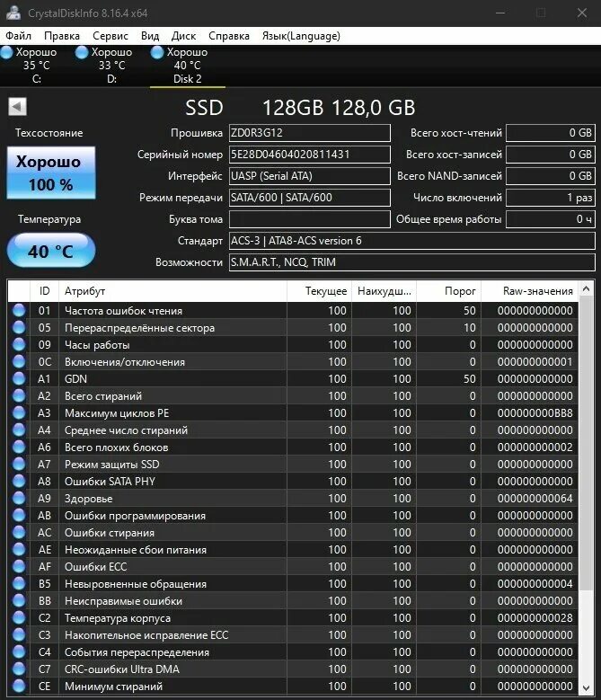
Task: Open the Файл menu
Action: click(18, 36)
